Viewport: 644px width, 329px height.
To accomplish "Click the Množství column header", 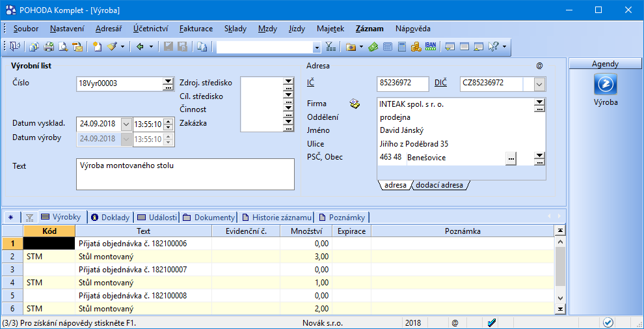I will tap(306, 231).
